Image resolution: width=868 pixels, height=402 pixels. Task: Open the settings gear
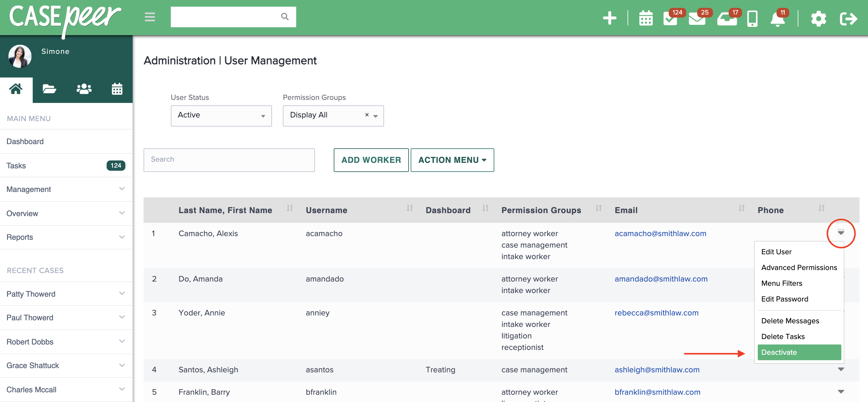(818, 19)
